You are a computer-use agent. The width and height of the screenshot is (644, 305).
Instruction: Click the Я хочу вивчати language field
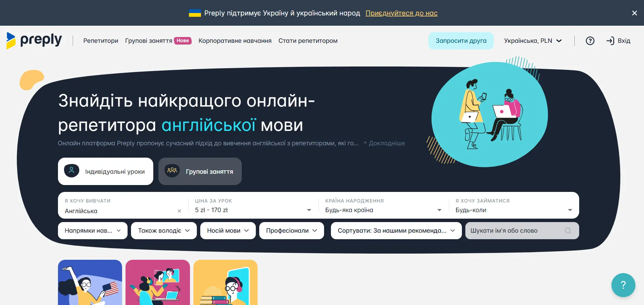(123, 206)
